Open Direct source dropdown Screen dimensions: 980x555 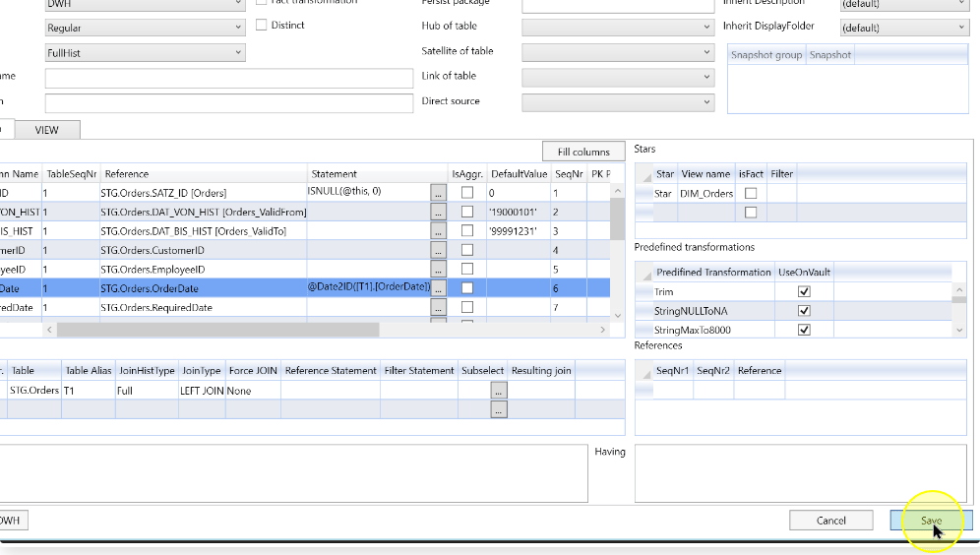coord(618,102)
